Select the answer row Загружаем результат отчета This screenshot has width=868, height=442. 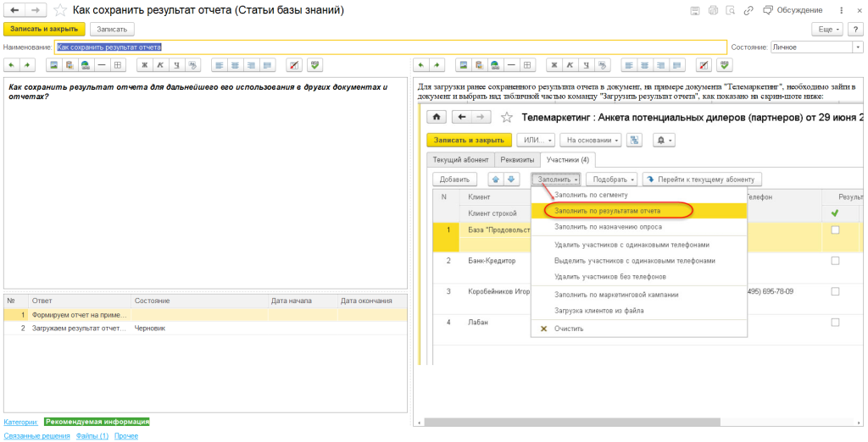click(x=80, y=328)
